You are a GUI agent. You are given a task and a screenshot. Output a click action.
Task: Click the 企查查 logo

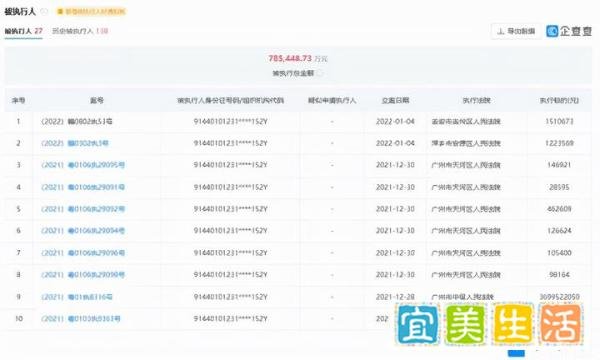tap(569, 31)
